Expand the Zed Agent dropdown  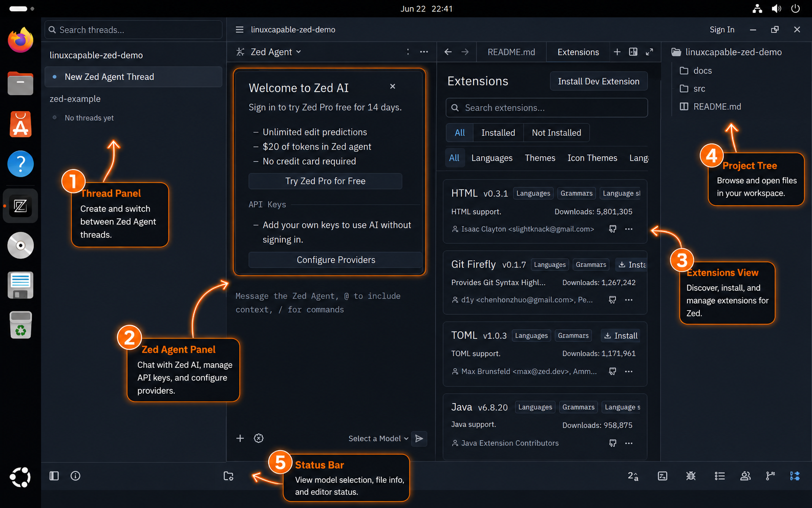click(x=275, y=52)
